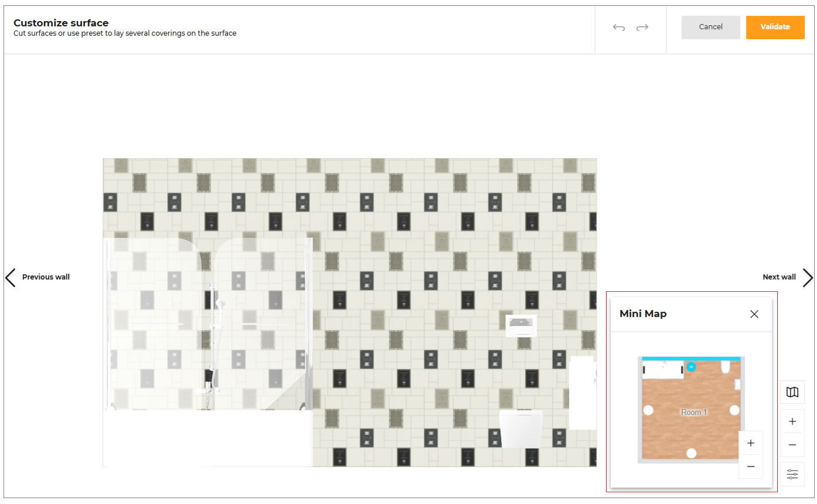Select the left wall marker in mini map
The width and height of the screenshot is (817, 504).
point(648,410)
